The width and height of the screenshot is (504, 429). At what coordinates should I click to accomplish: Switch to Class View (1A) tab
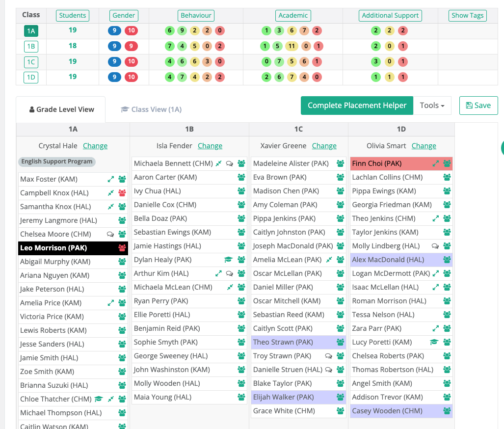151,109
